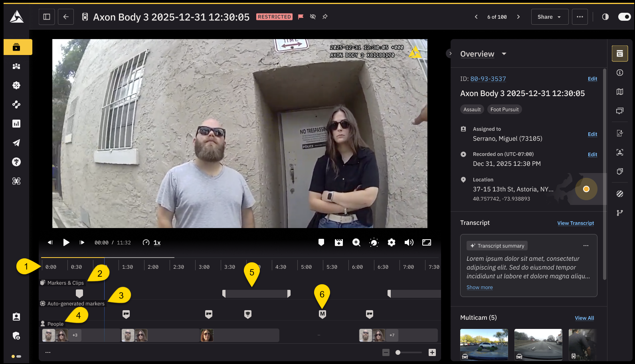
Task: Expand the +7 people group
Action: point(392,335)
